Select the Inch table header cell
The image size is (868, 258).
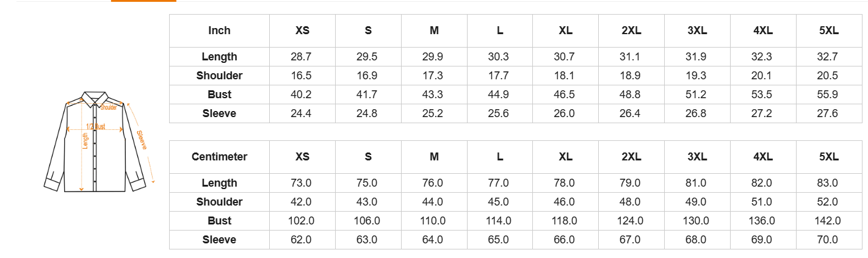point(219,30)
